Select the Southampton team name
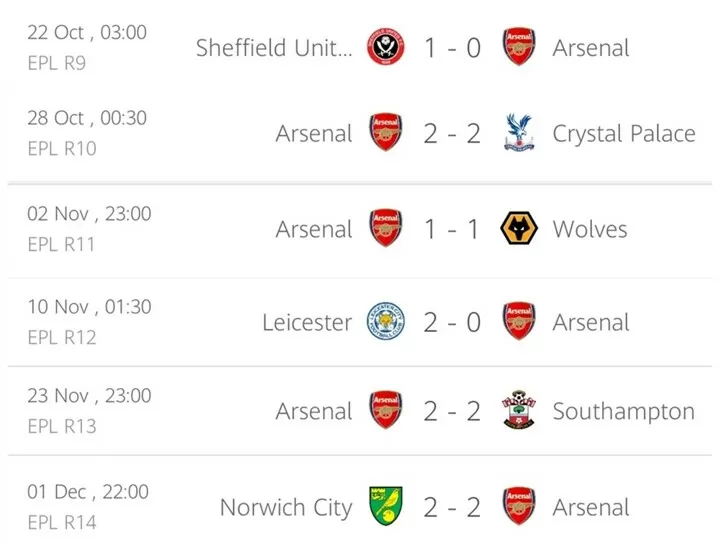 pos(623,411)
